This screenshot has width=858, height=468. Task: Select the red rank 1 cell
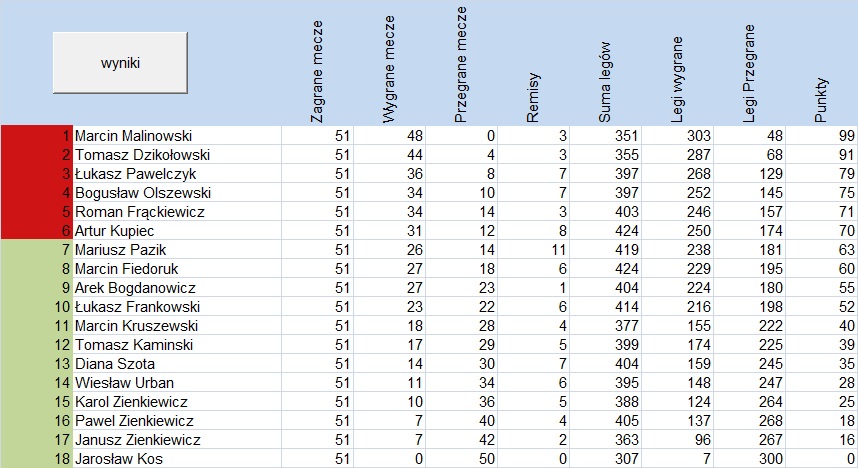[x=37, y=136]
